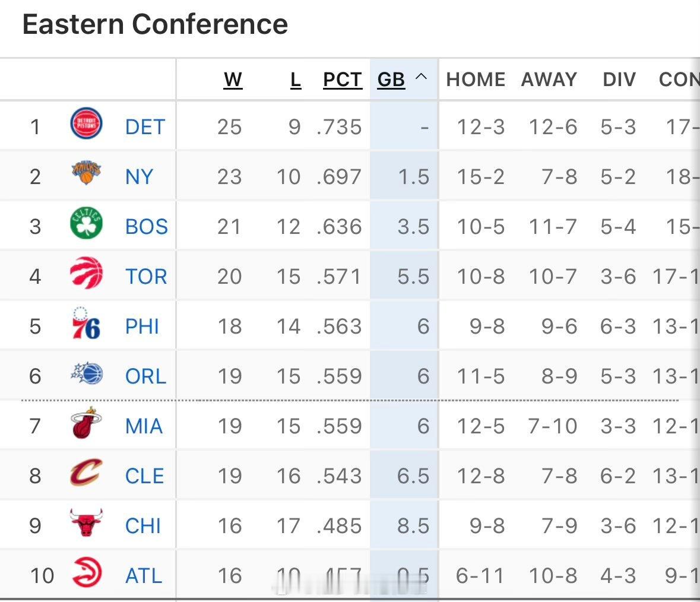Screen dimensions: 700x602
Task: Follow the ATL team link
Action: click(144, 576)
